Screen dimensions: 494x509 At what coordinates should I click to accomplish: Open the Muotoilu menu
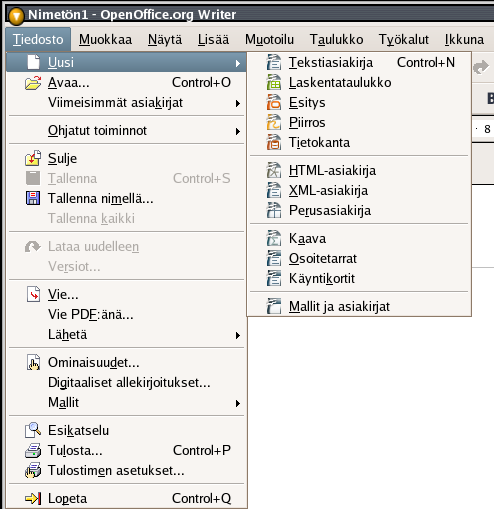[x=269, y=40]
